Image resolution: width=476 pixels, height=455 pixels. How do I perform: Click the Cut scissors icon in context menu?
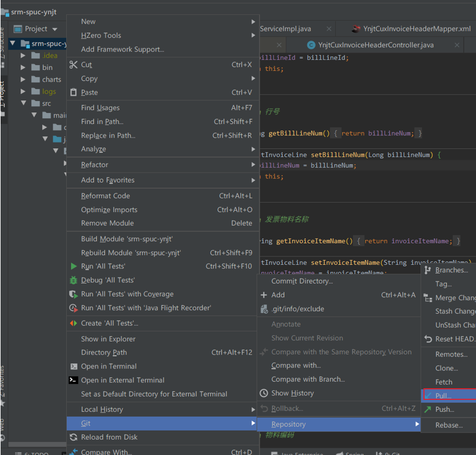pyautogui.click(x=73, y=65)
